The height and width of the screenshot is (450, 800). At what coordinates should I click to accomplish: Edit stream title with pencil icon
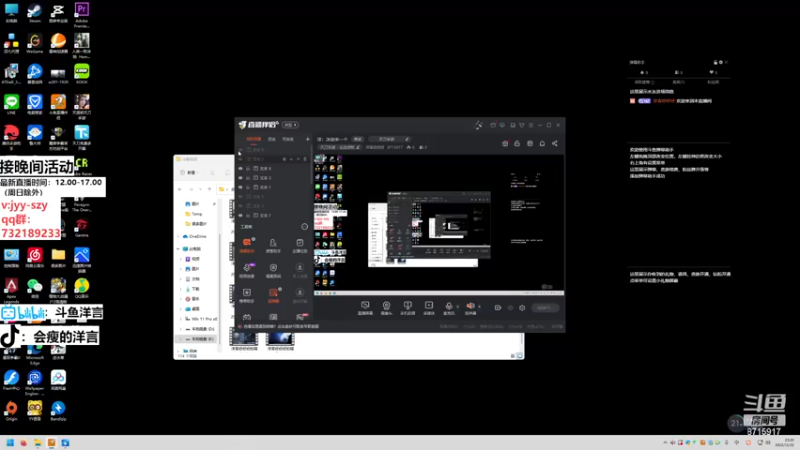(x=407, y=139)
